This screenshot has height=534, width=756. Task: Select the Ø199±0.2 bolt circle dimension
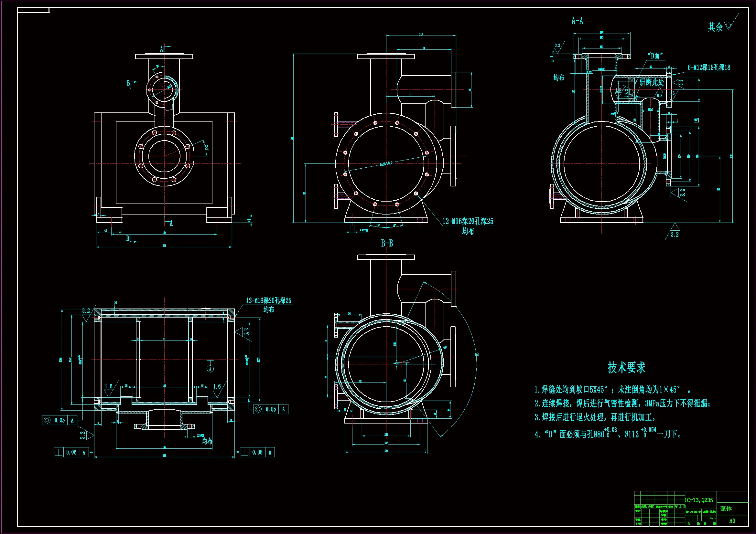(386, 163)
